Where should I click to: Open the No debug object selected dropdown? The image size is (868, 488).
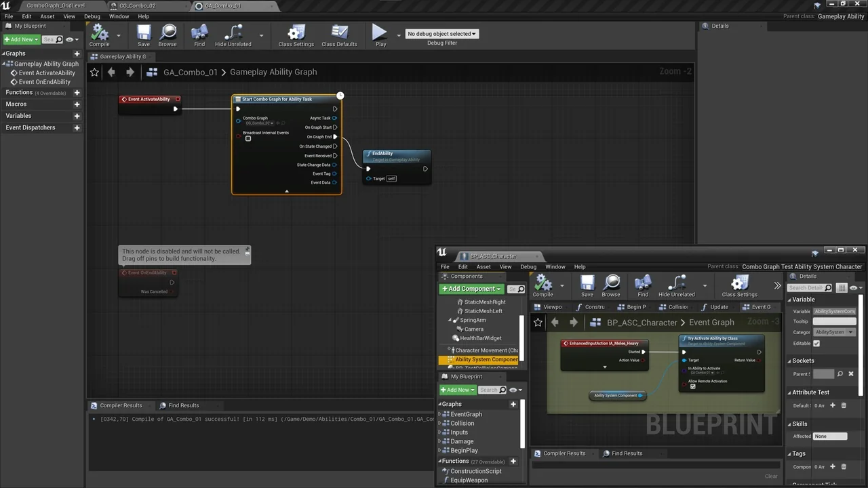coord(441,33)
